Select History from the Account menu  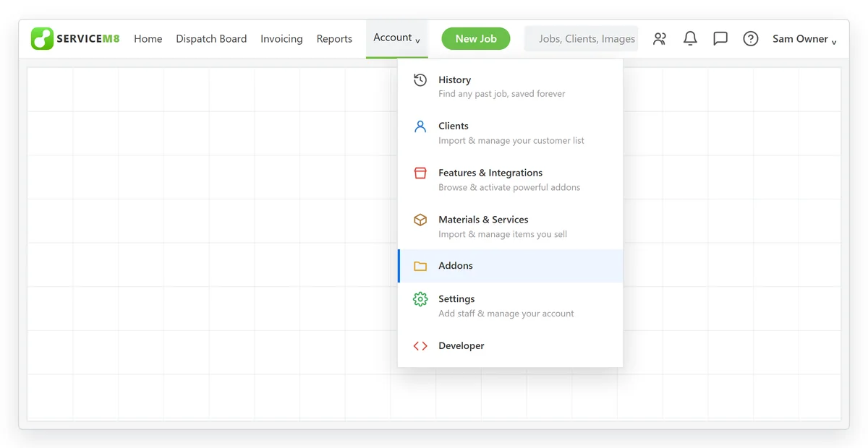(x=510, y=86)
